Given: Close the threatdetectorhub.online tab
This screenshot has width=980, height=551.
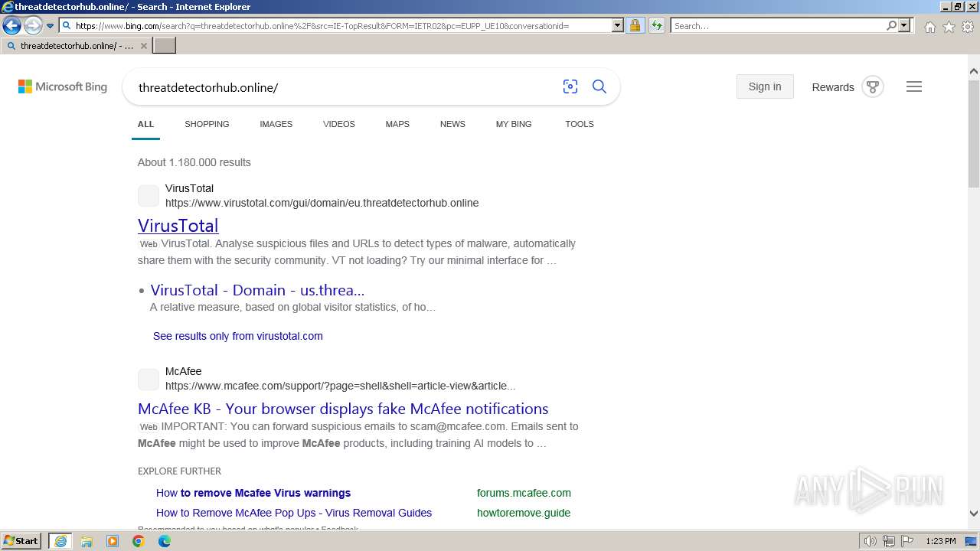Looking at the screenshot, I should click(144, 46).
